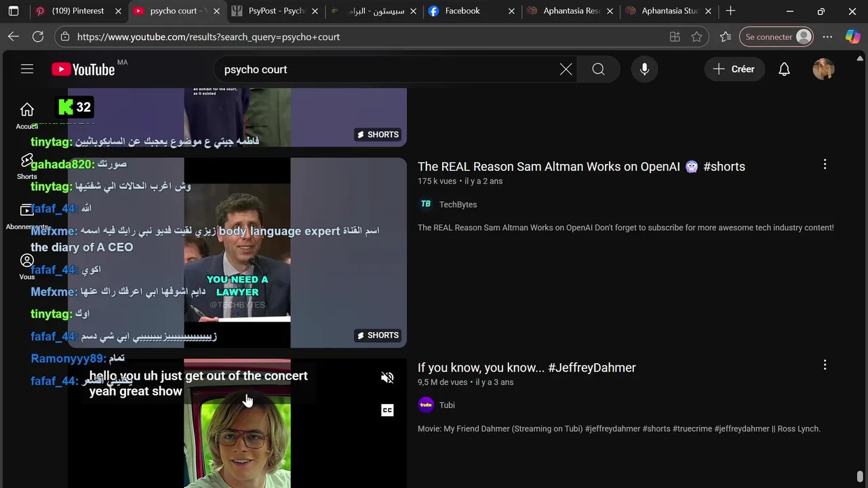Open the browser favorites list icon
868x488 pixels.
[726, 37]
